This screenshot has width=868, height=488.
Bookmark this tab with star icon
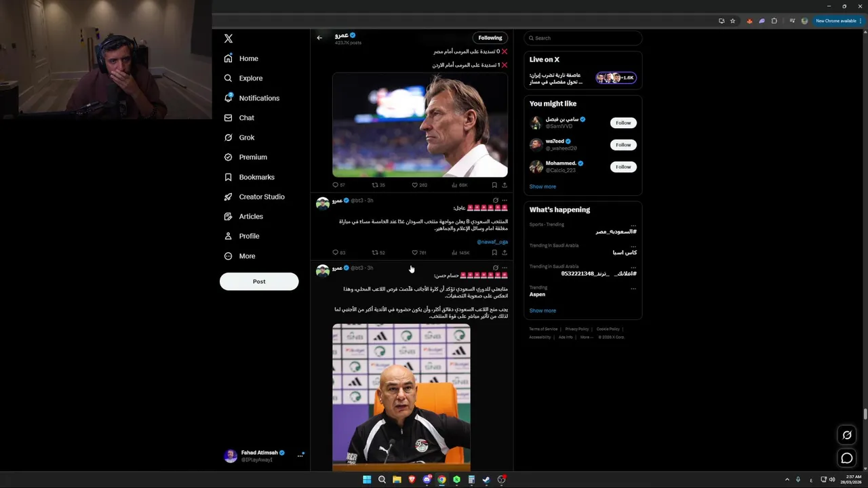(732, 21)
